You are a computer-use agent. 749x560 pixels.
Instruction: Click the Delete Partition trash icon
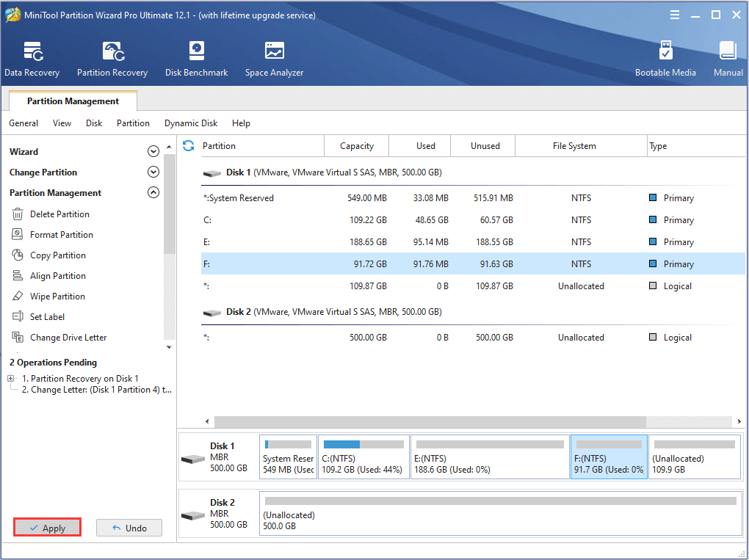tap(18, 214)
